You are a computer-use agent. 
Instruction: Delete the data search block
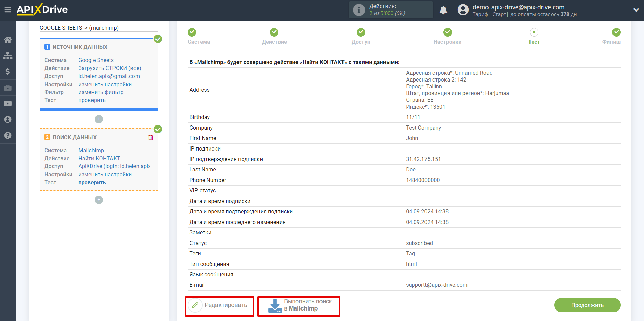(x=151, y=137)
